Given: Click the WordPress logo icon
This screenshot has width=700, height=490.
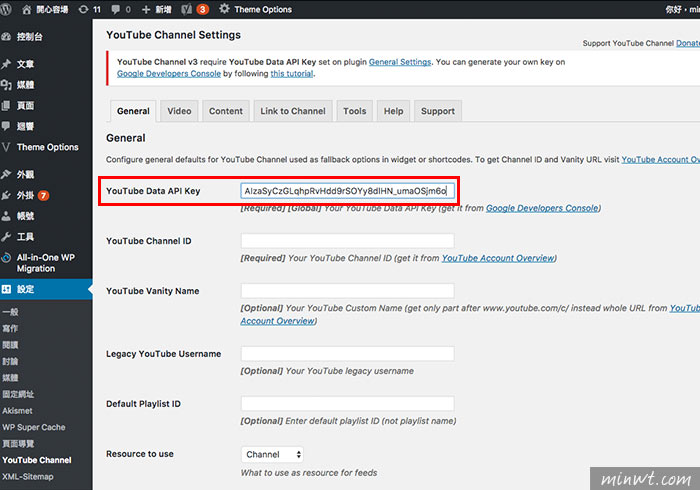Looking at the screenshot, I should coord(5,9).
